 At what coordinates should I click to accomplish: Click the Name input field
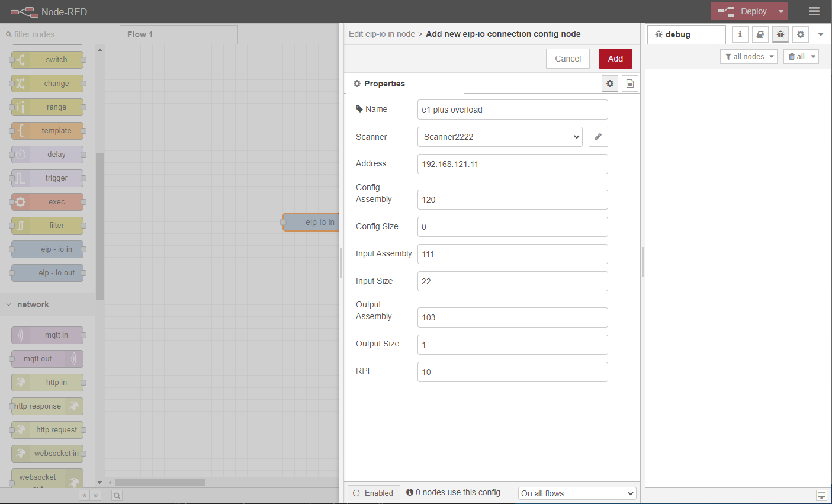point(513,110)
